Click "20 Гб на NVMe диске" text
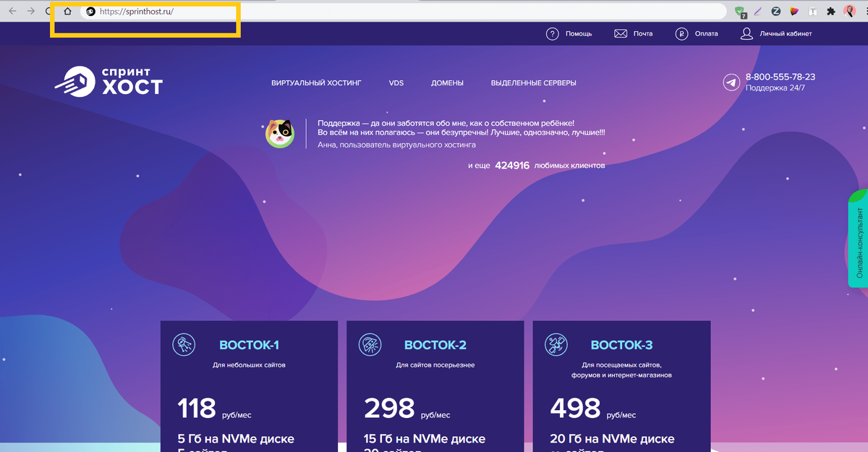The image size is (868, 452). [x=612, y=439]
